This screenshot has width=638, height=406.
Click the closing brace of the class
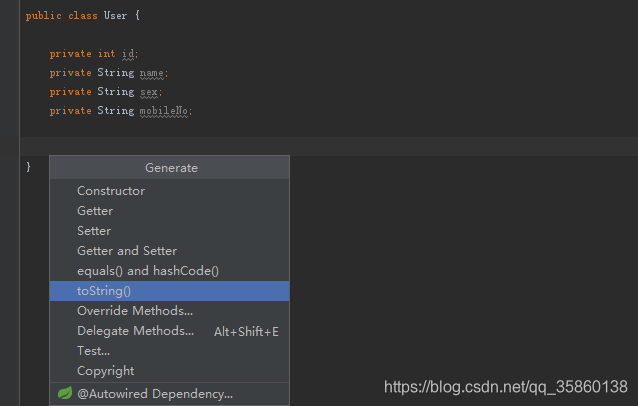tap(28, 167)
